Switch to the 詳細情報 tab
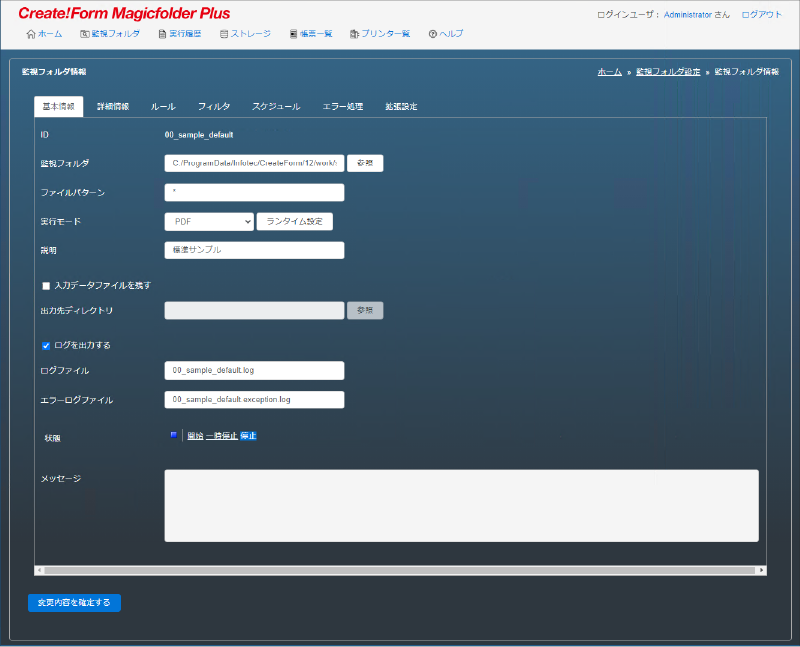 [113, 107]
